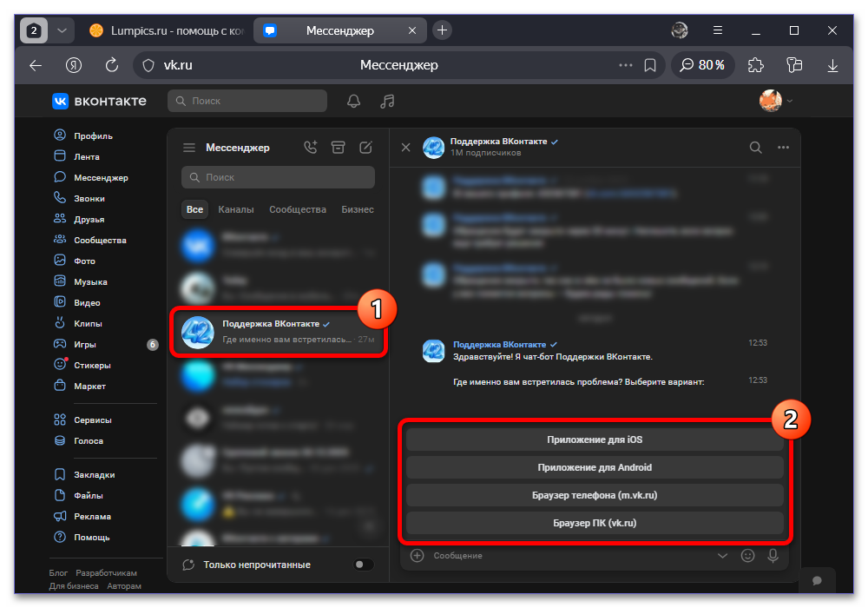The height and width of the screenshot is (608, 868).
Task: Open the messenger archive icon
Action: click(x=339, y=148)
